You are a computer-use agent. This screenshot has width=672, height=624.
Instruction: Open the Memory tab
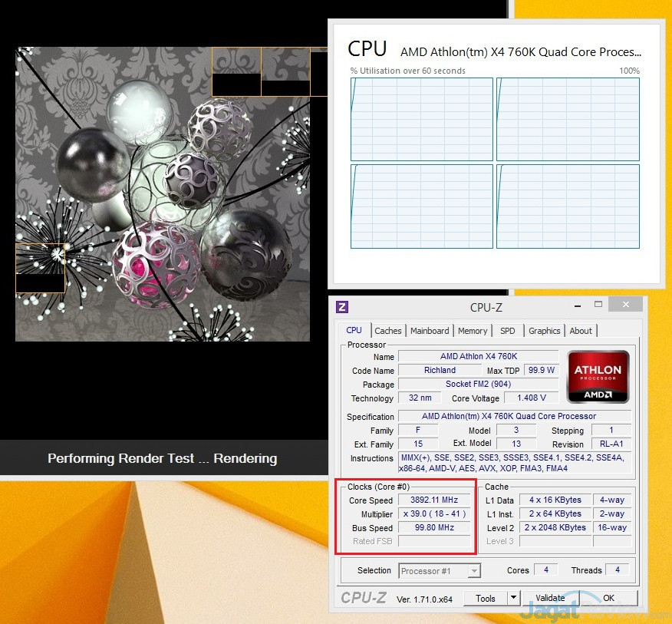tap(473, 331)
